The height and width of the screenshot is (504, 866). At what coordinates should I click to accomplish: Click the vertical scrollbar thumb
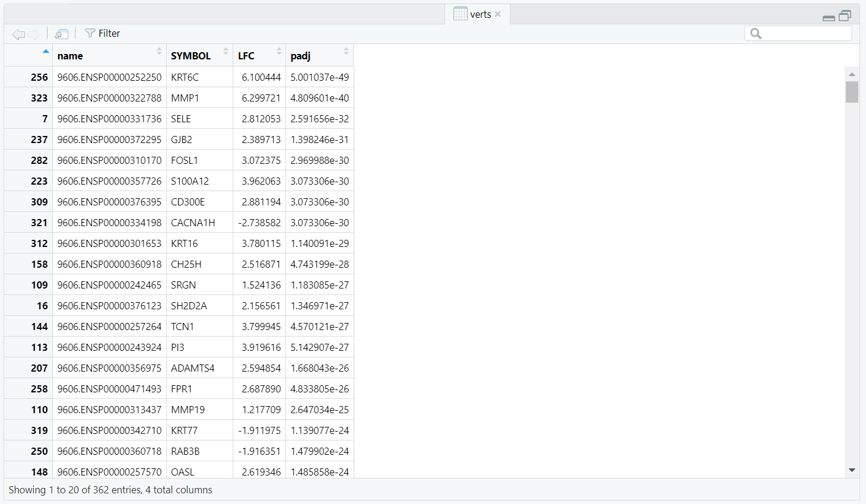(x=852, y=92)
